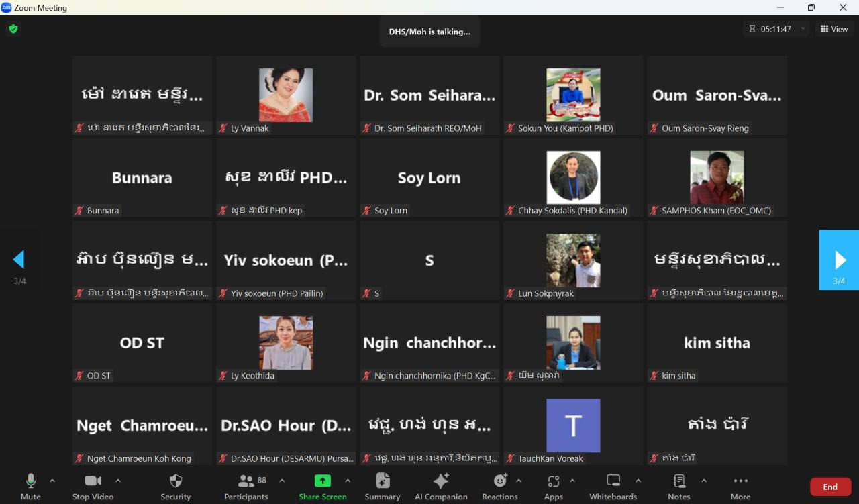Expand notes options caret
The height and width of the screenshot is (504, 859).
click(703, 481)
